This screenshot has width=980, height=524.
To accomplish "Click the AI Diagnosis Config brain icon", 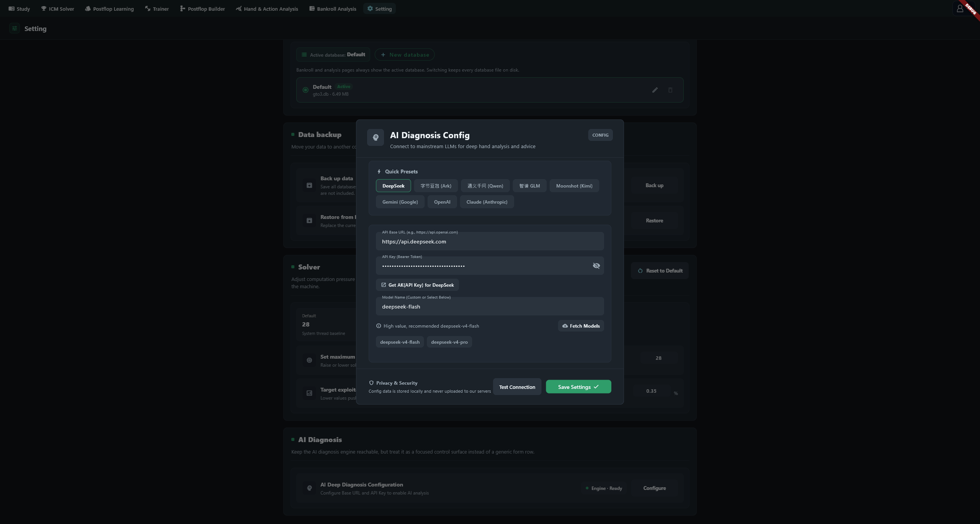I will [x=376, y=137].
